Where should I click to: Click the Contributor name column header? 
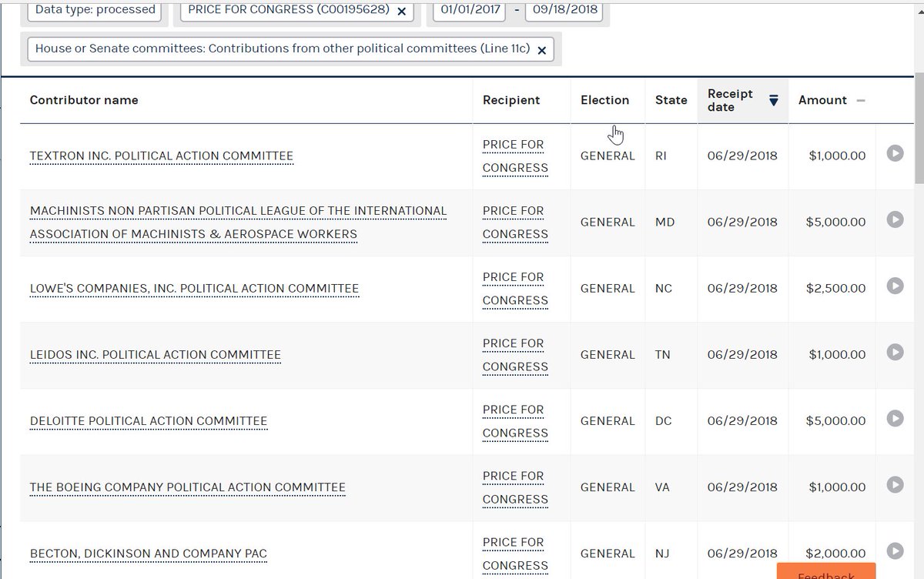pyautogui.click(x=84, y=100)
